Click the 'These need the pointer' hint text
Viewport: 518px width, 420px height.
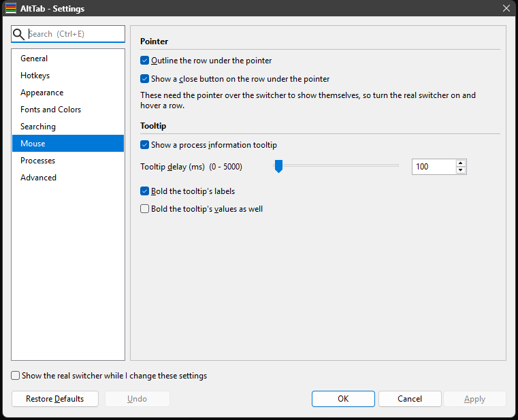click(308, 101)
